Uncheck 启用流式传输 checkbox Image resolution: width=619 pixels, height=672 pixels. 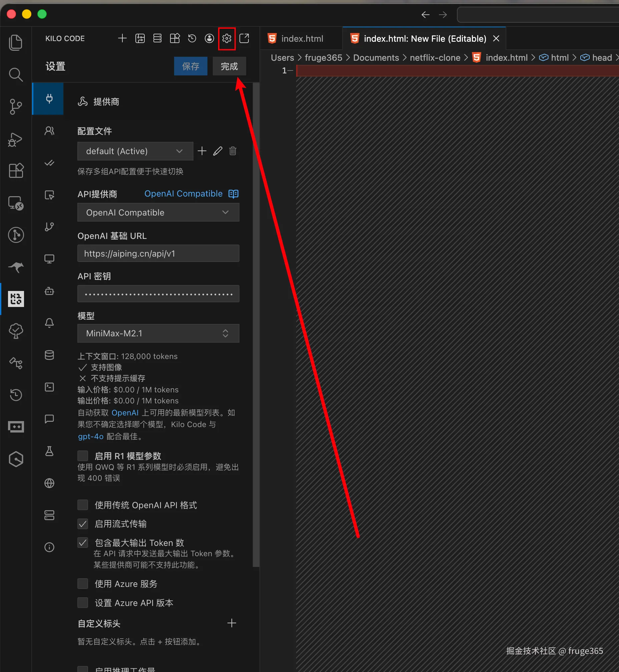pos(83,524)
